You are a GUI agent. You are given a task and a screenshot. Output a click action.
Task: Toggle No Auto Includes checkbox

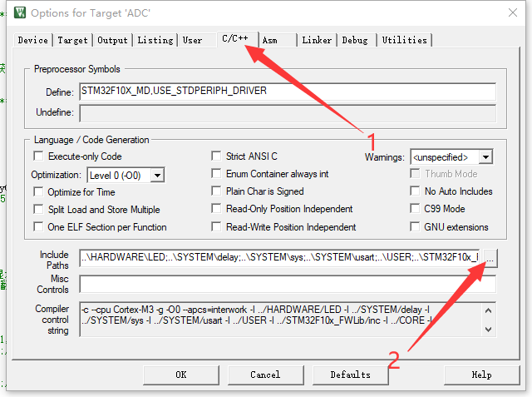415,191
